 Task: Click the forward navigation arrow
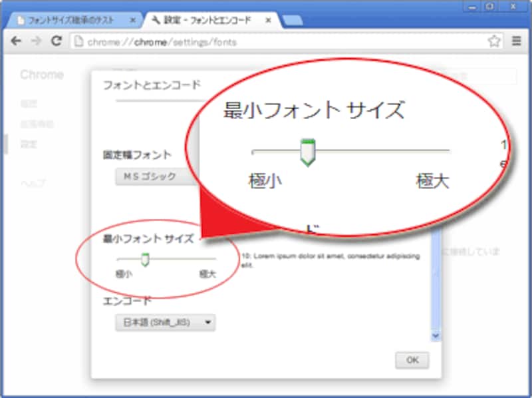(x=36, y=41)
